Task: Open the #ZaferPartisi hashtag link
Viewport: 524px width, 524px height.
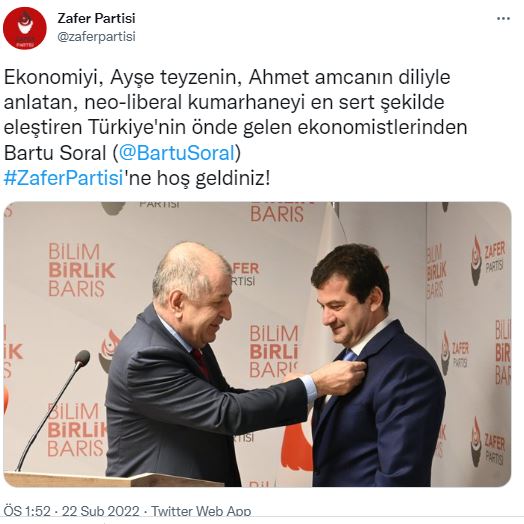Action: coord(64,178)
